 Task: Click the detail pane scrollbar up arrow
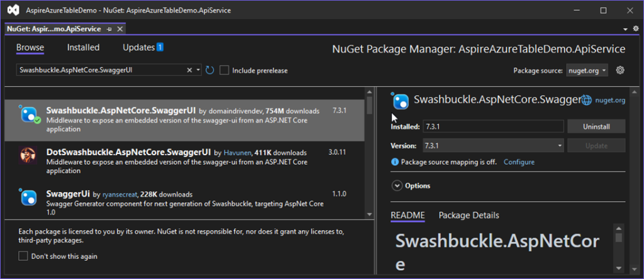click(635, 92)
